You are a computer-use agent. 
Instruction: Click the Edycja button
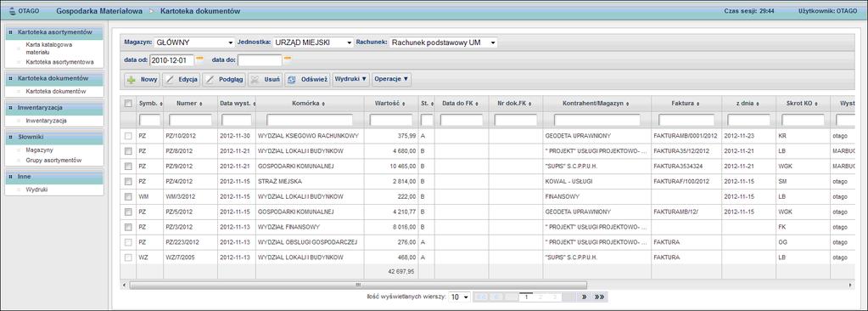tap(182, 79)
